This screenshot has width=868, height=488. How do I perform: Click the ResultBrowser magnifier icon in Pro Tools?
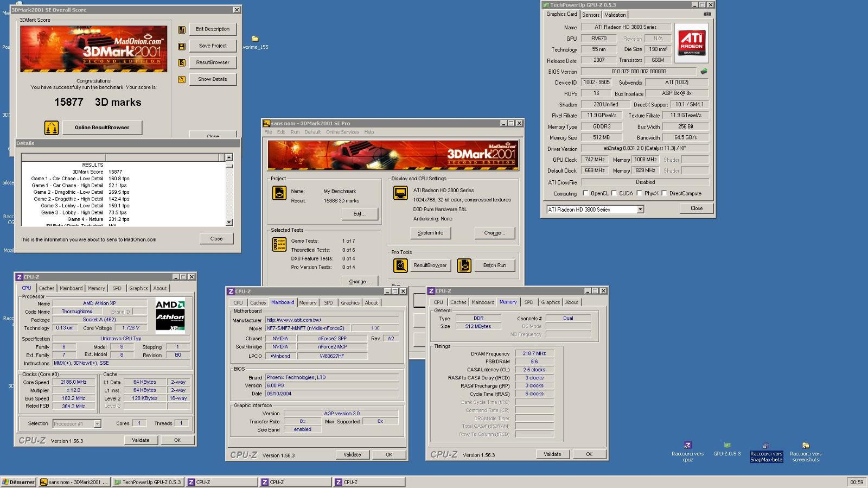(400, 265)
